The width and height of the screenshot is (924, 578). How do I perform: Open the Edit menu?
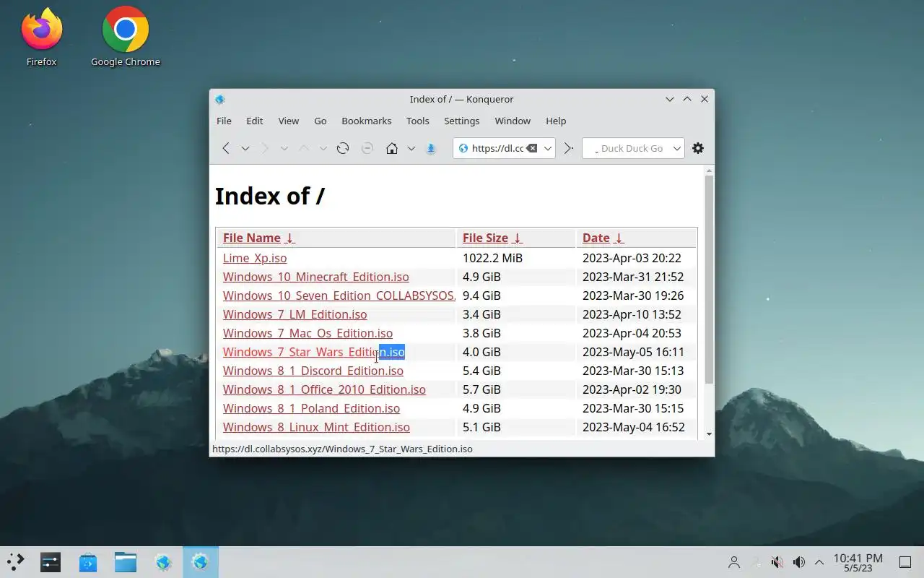tap(255, 121)
